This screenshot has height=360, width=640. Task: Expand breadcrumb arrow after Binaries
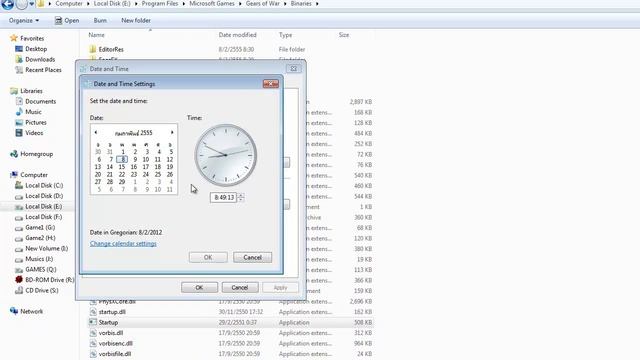pyautogui.click(x=317, y=4)
